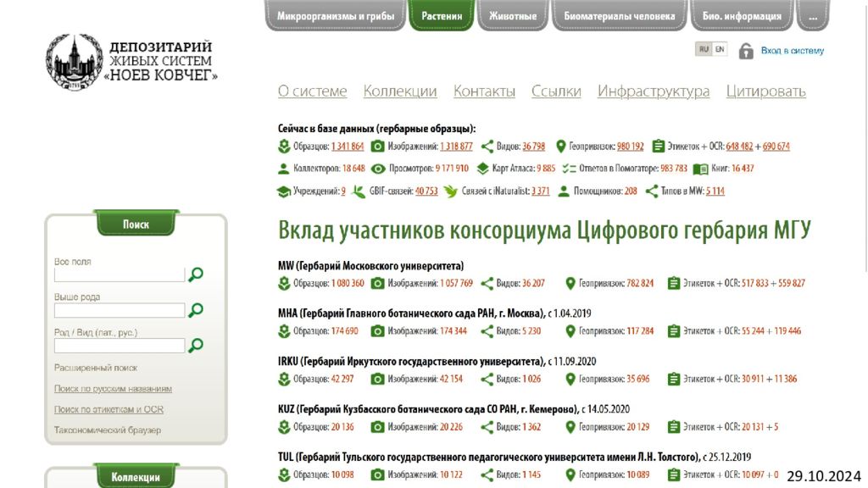Open Поиск по этикеткам и OCR
Screen dimensions: 868x488
108,409
